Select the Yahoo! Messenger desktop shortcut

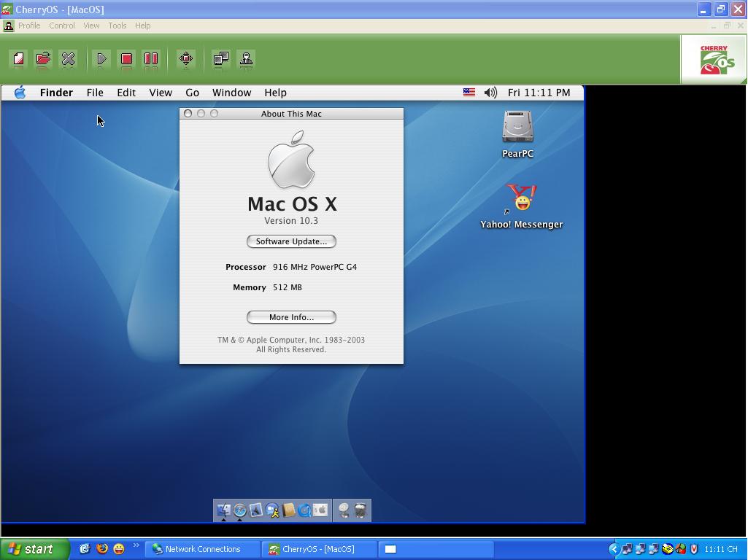tap(521, 199)
